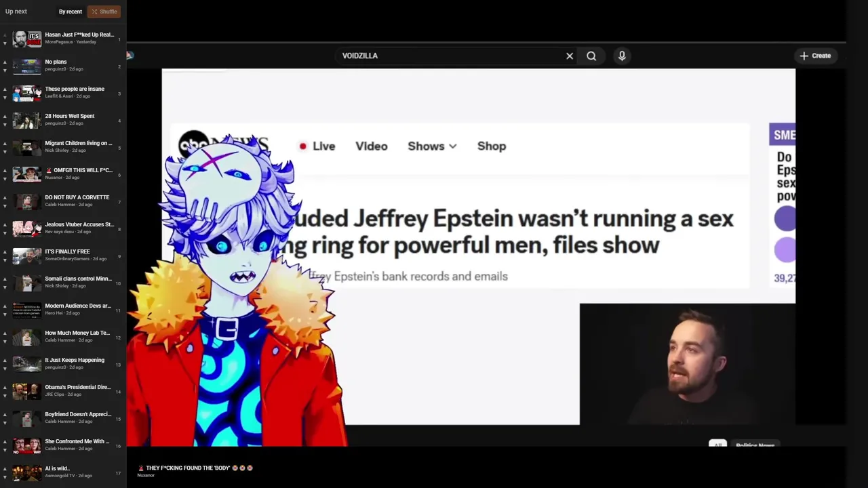Move 'OMFG!! THIS WILL F*C' video down
Screen dimensions: 868x488
(5, 179)
